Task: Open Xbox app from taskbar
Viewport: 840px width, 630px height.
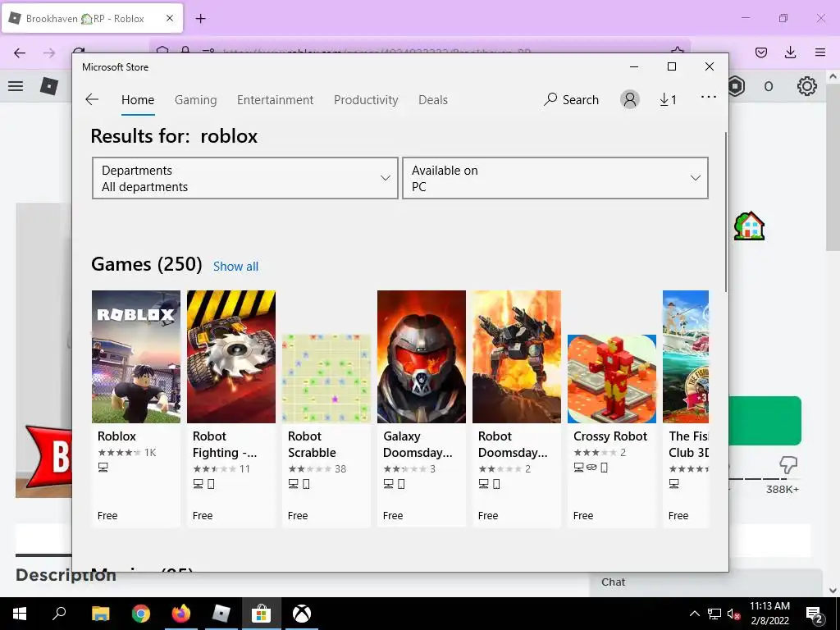Action: click(302, 614)
